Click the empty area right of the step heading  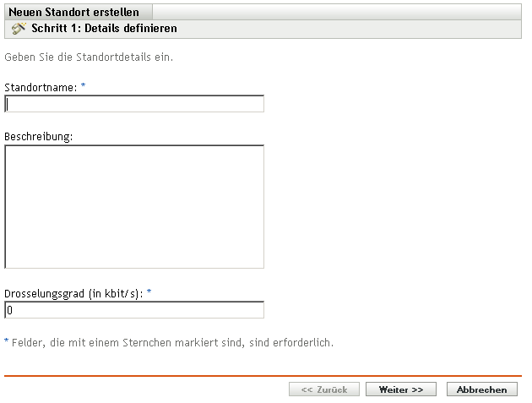(x=355, y=28)
